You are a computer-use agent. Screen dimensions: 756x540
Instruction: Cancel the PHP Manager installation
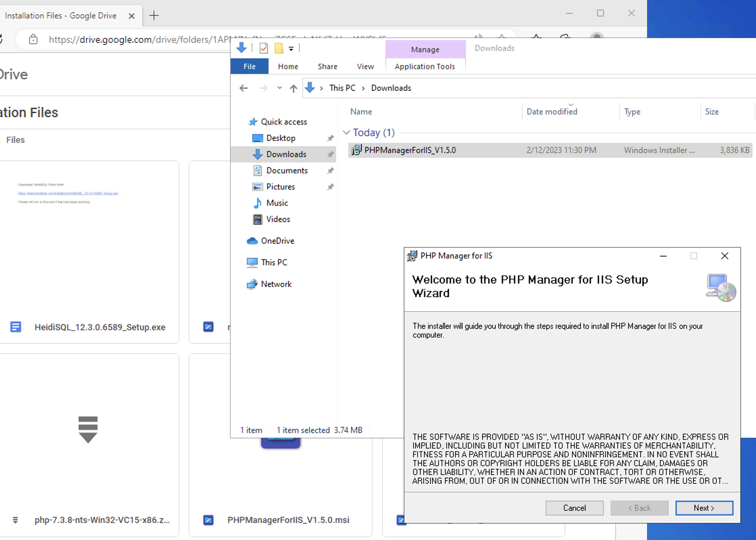574,508
